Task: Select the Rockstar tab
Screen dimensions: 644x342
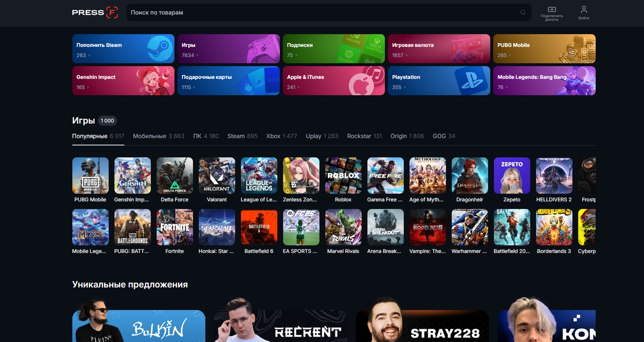Action: 364,136
